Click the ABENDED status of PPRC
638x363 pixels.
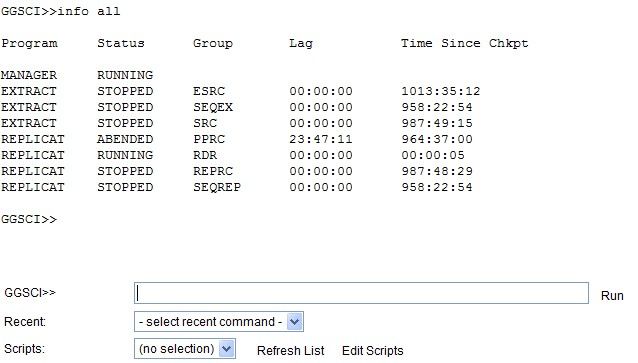125,139
